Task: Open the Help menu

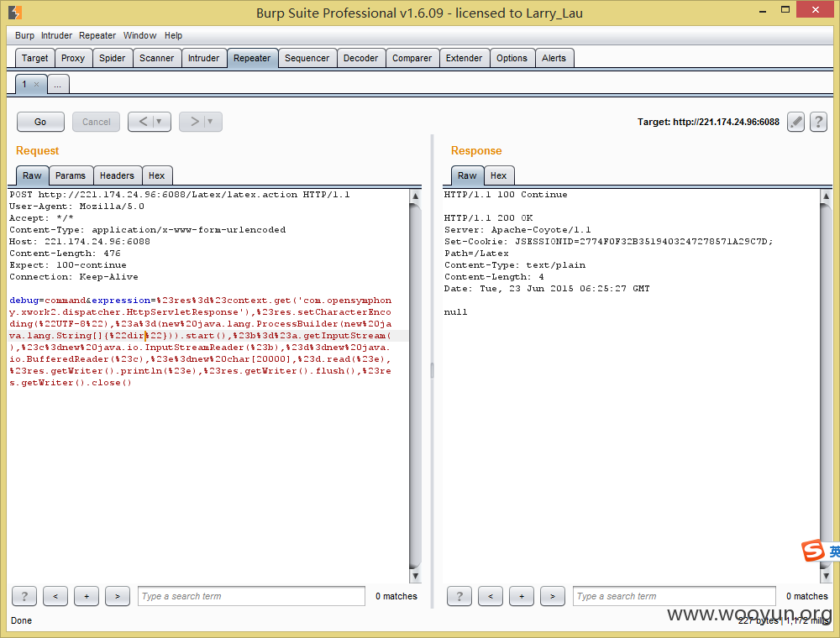Action: [173, 35]
